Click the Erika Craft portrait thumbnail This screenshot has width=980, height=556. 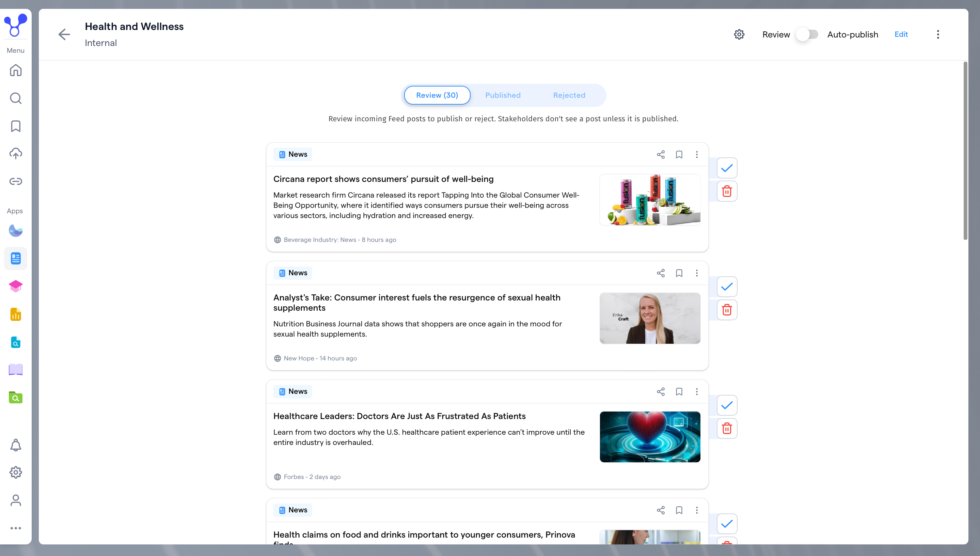[650, 319]
